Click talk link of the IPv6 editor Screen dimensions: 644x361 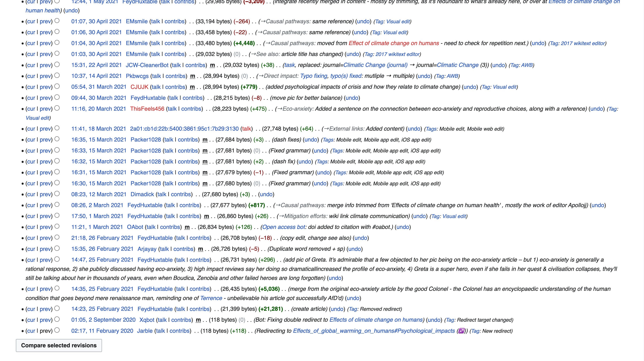tap(246, 129)
